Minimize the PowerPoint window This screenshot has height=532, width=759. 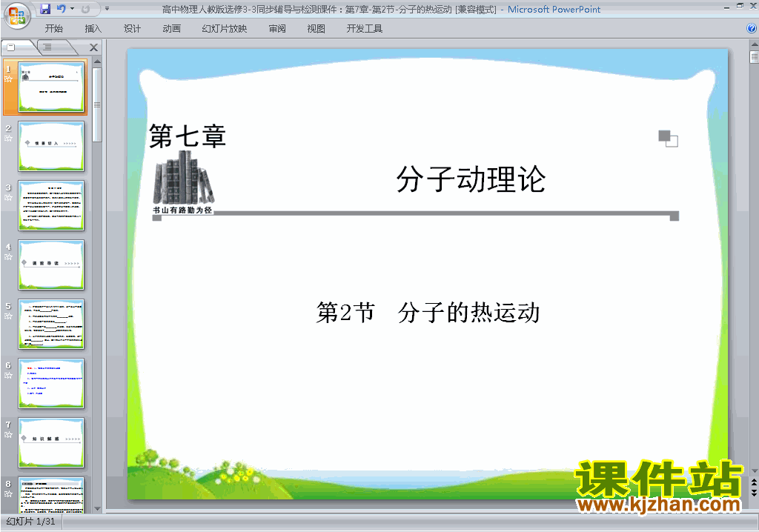pos(726,7)
